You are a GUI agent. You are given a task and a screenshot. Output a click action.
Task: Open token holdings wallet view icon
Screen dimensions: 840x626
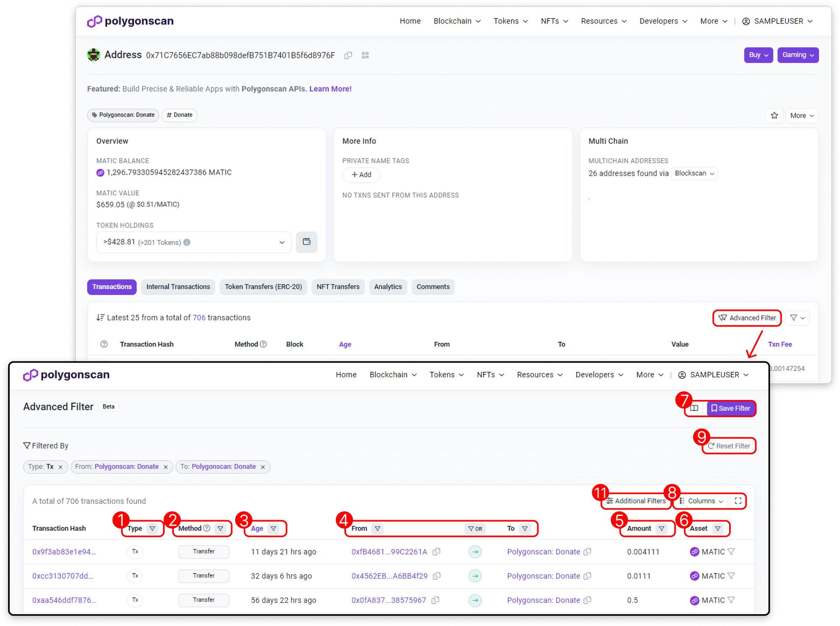306,242
